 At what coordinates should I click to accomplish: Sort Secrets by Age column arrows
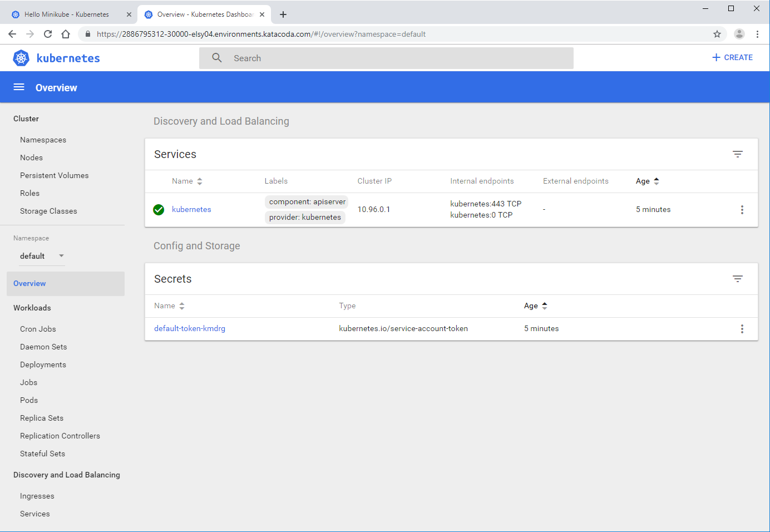click(545, 306)
